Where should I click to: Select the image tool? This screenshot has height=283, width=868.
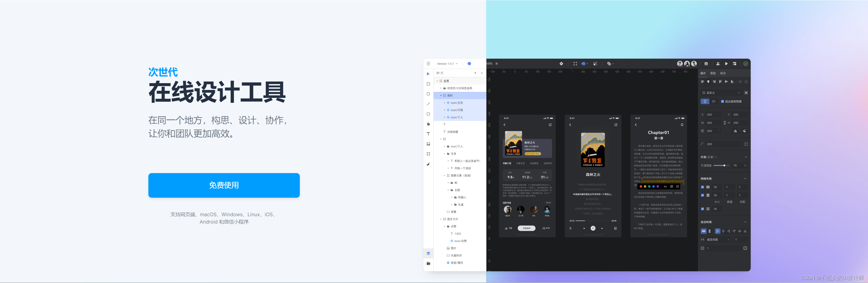pos(428,144)
